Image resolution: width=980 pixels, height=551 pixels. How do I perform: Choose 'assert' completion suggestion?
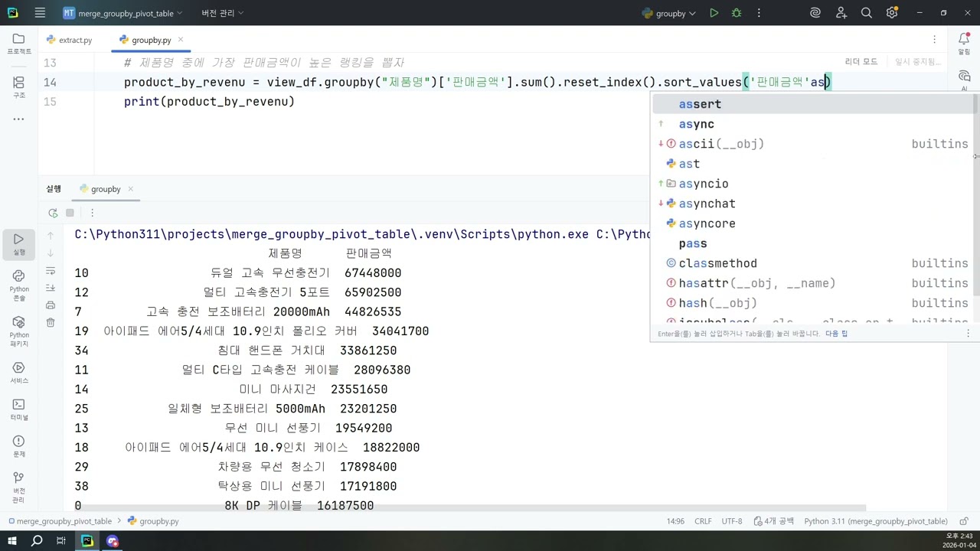pyautogui.click(x=812, y=104)
